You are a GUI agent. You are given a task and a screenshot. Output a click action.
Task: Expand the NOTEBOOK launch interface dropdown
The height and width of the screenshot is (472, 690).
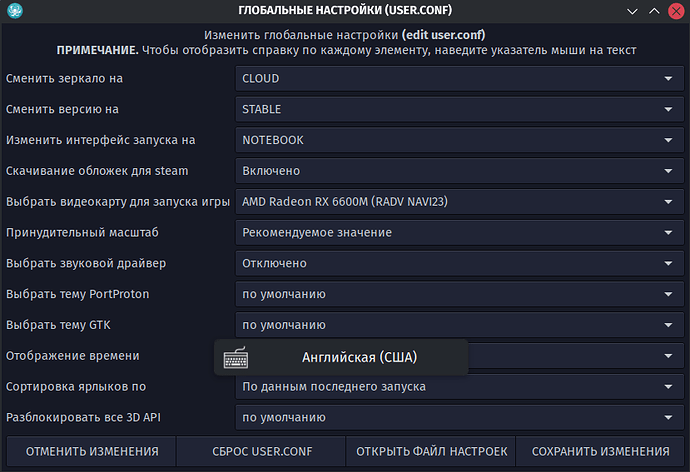click(x=459, y=140)
